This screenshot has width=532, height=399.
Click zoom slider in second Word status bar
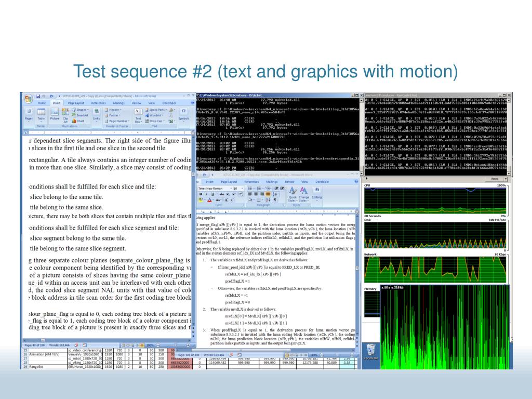(337, 355)
